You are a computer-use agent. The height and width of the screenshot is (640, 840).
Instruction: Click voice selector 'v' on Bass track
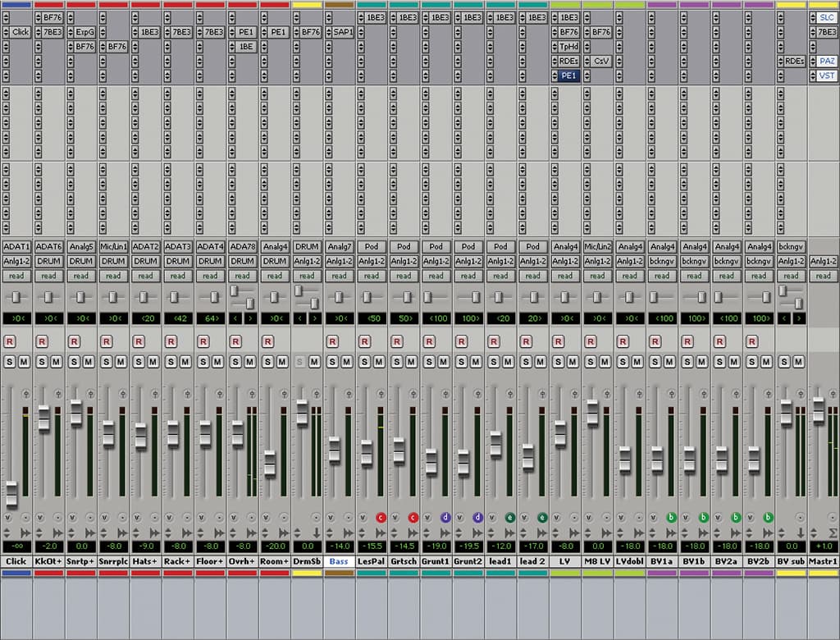click(331, 518)
